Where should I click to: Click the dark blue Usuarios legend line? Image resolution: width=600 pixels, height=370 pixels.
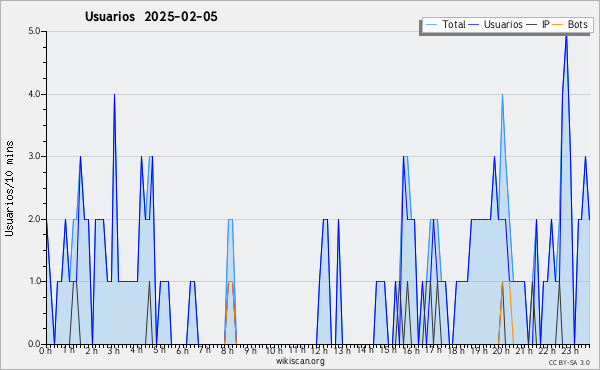(474, 25)
